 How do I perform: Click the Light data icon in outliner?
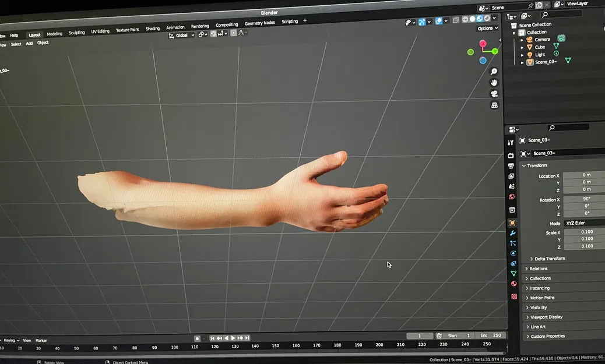click(556, 54)
